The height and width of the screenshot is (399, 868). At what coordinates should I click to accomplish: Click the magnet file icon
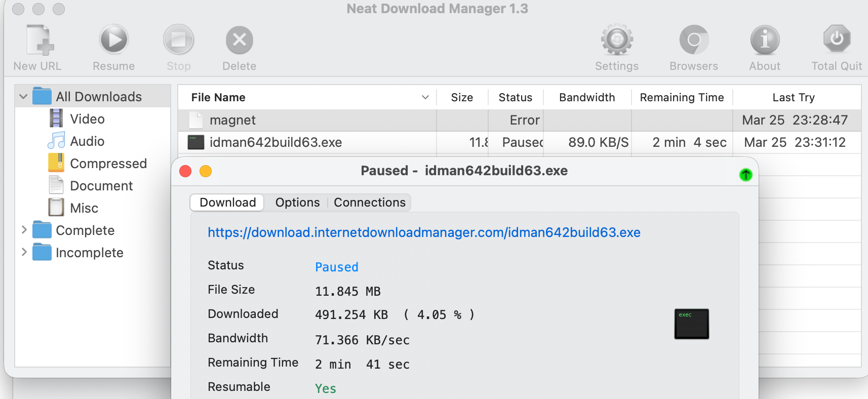[x=195, y=120]
